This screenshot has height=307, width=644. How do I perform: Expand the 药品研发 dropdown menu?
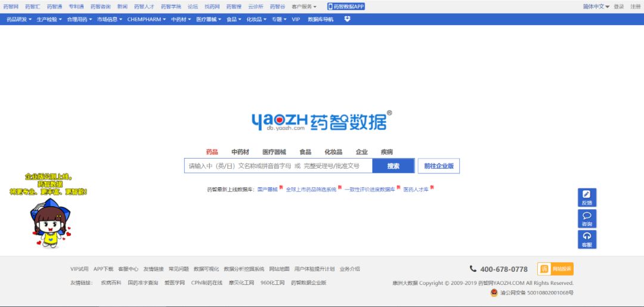pos(19,19)
